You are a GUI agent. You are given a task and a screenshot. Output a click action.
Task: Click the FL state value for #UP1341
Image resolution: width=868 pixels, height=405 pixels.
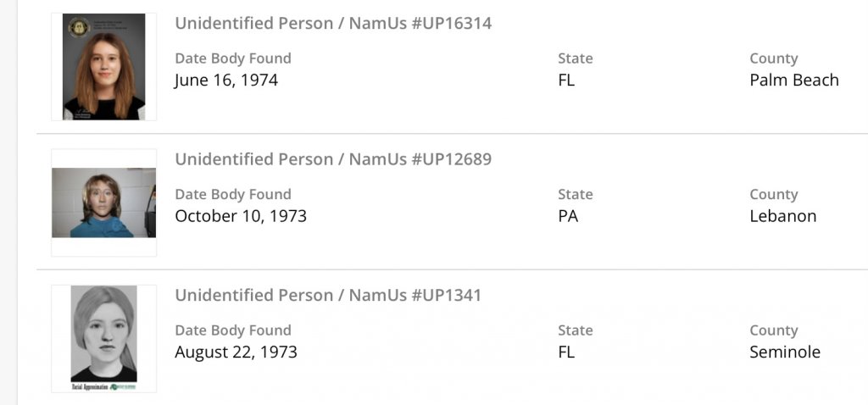(x=566, y=352)
